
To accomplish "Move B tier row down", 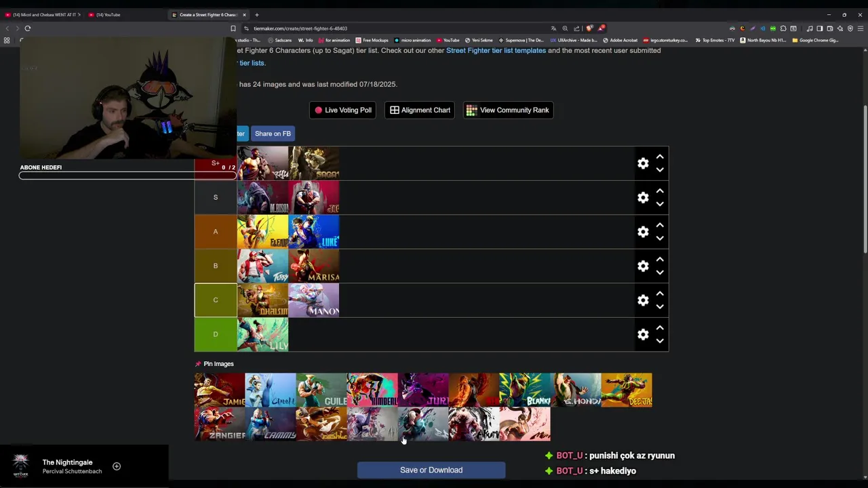I will tap(660, 272).
